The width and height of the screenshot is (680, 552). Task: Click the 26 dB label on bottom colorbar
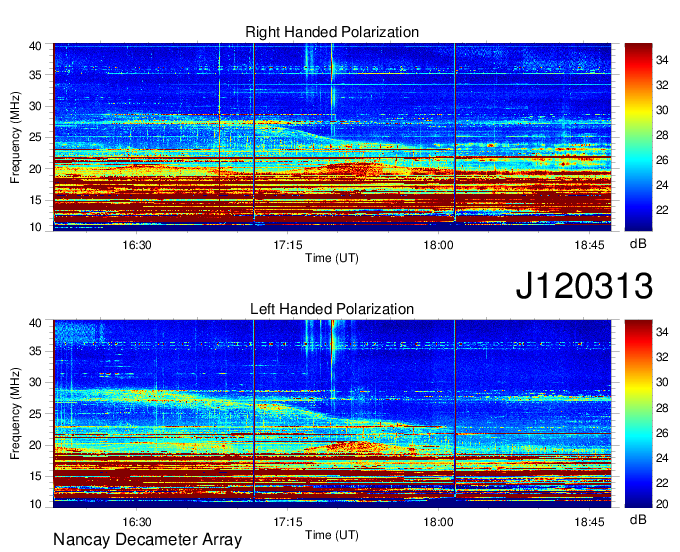click(662, 433)
